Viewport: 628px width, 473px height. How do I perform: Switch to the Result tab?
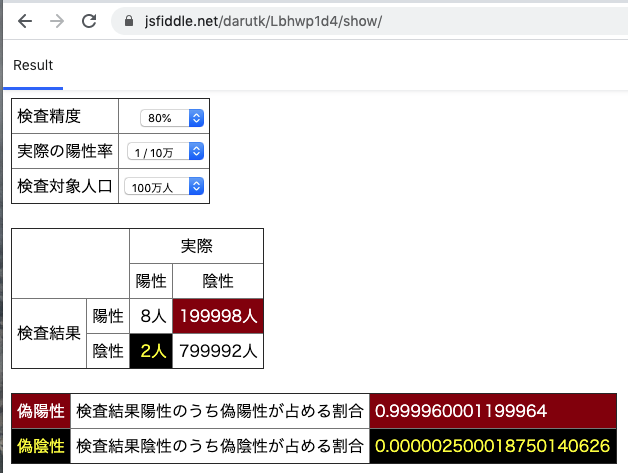pyautogui.click(x=33, y=65)
